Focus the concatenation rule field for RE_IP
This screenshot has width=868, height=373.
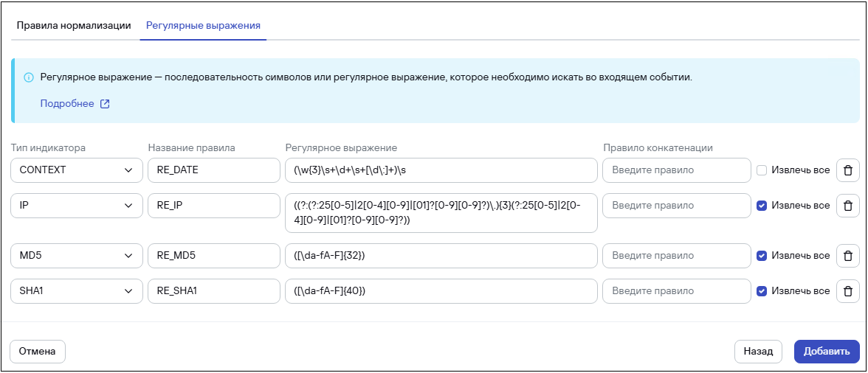point(676,206)
